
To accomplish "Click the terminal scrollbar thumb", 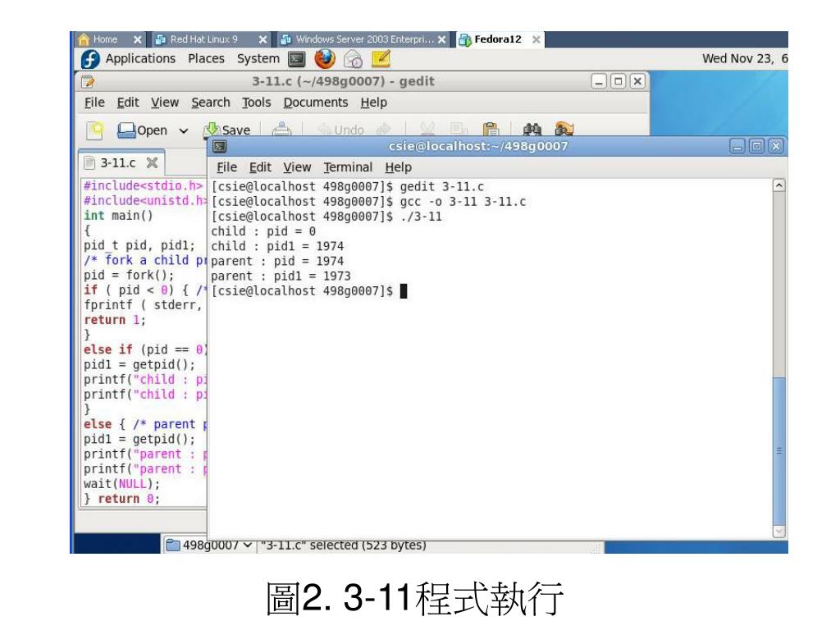I will coord(779,451).
